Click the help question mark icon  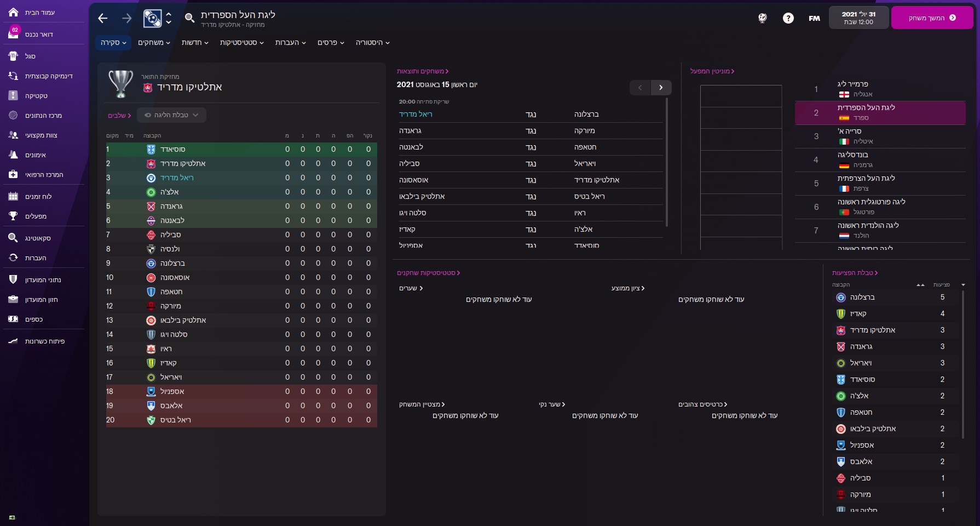(788, 18)
